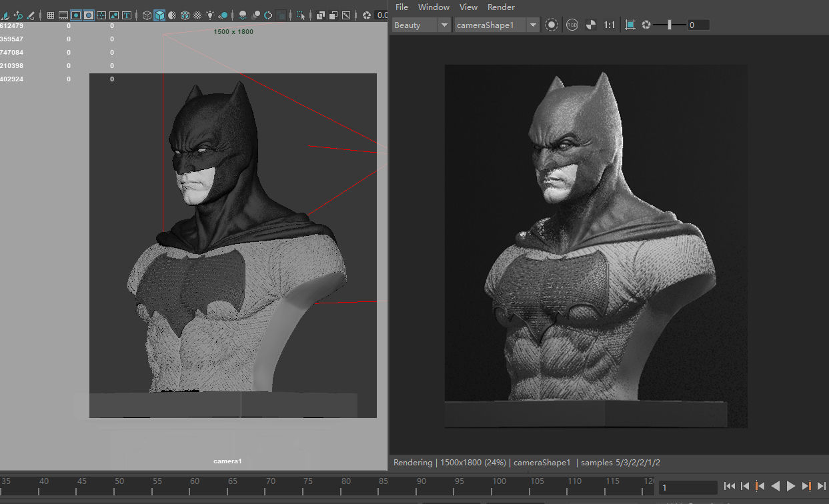Viewport: 829px width, 504px height.
Task: Open the render view Window menu
Action: point(434,7)
